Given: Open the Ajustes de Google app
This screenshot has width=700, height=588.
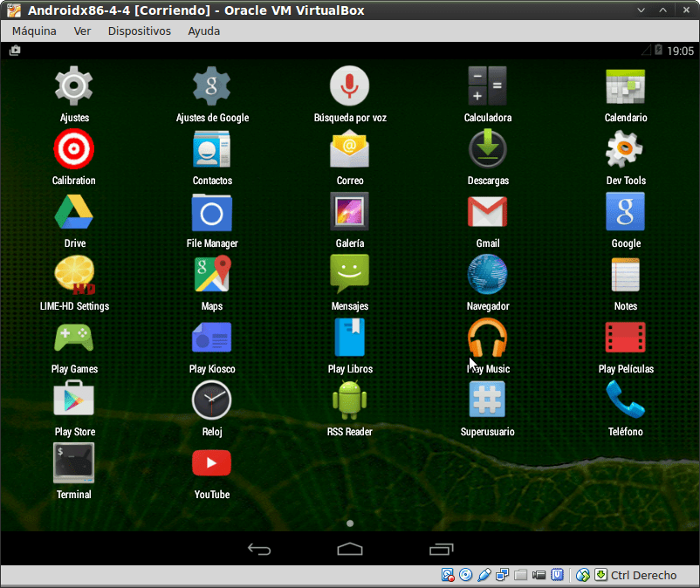Looking at the screenshot, I should (x=211, y=85).
